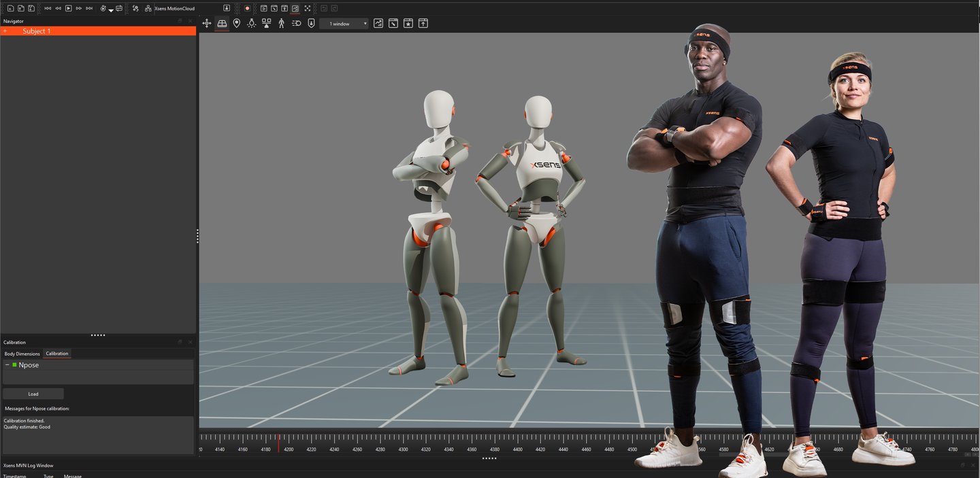
Task: Click the export upload window icon
Action: point(423,23)
